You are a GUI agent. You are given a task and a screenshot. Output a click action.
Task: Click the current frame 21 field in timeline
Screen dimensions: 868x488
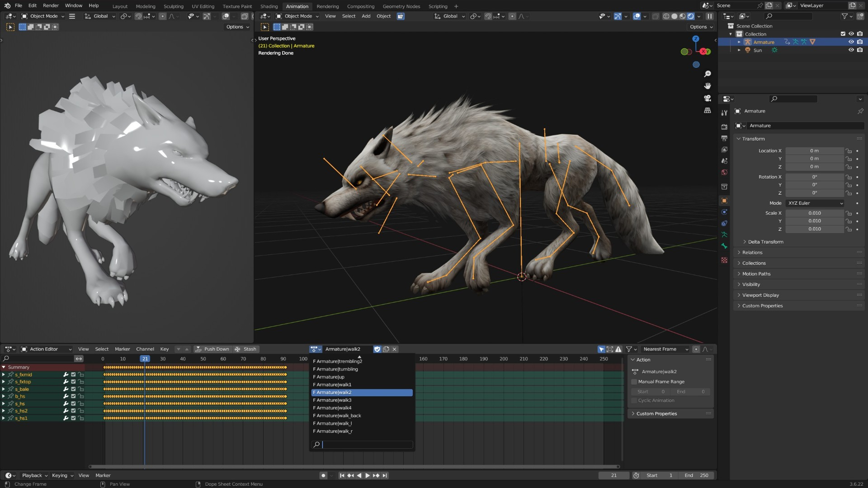tap(614, 475)
